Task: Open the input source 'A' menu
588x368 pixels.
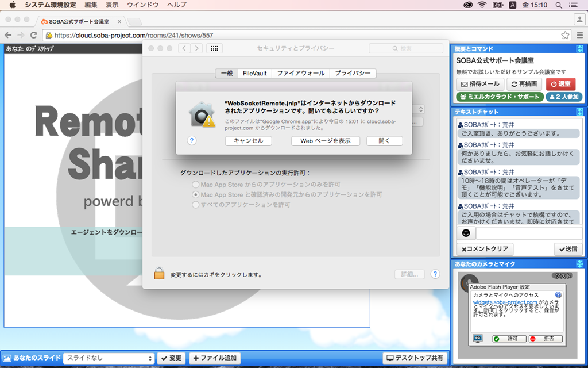Action: (x=512, y=5)
